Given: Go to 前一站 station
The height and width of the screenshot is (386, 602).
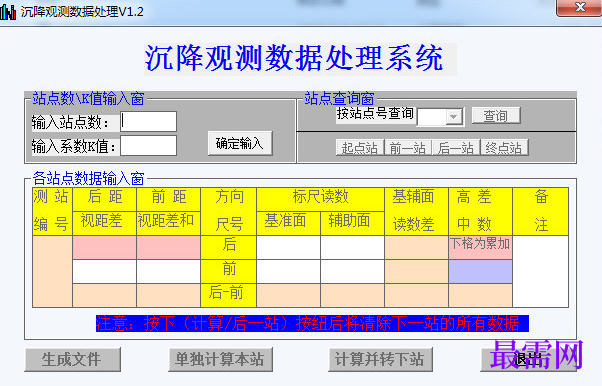Looking at the screenshot, I should (408, 148).
